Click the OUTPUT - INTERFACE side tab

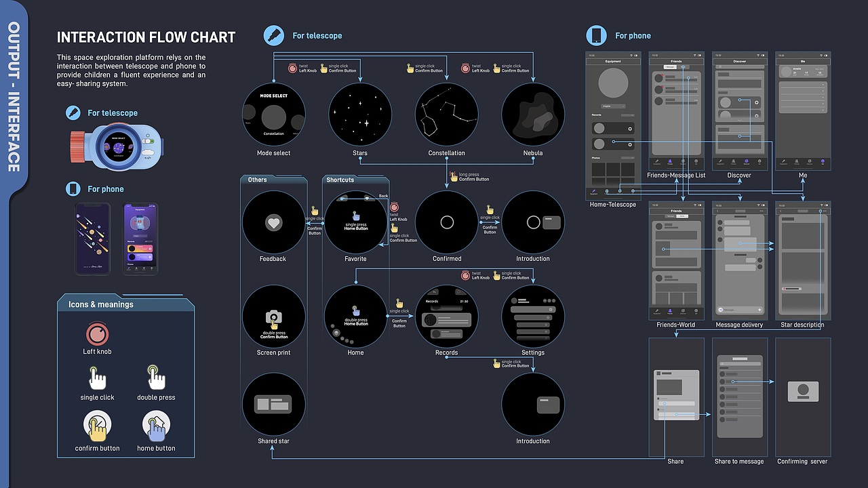[x=14, y=98]
